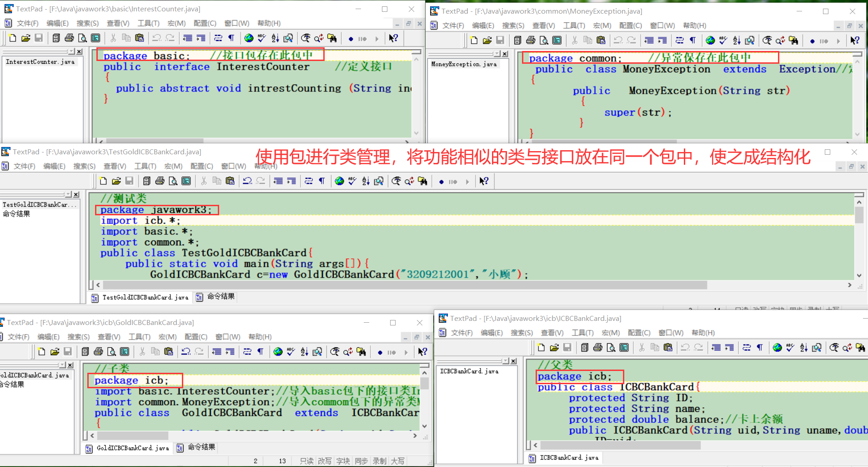Toggle word wrap in InterestCounter.java window
Screen dimensions: 868x467
tap(218, 38)
